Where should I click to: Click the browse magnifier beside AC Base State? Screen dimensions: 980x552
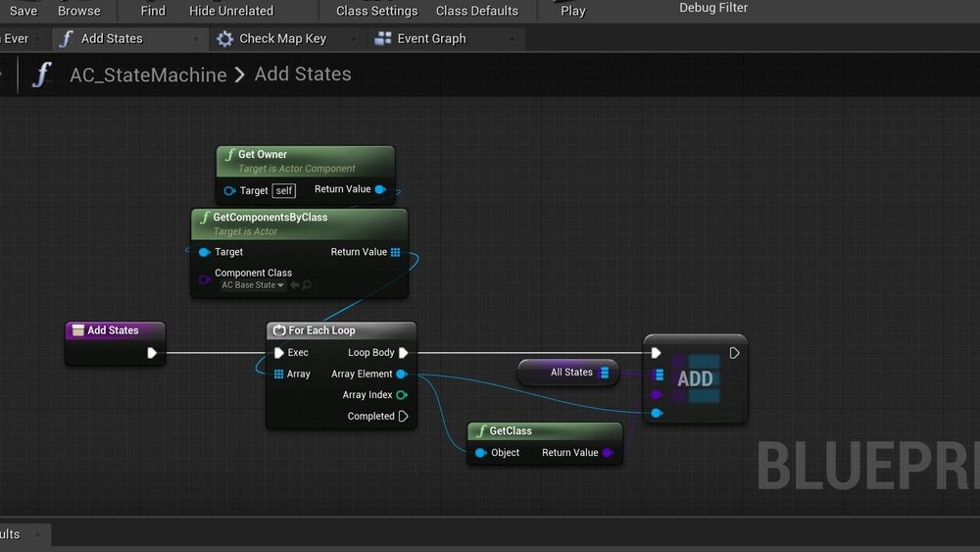(x=307, y=285)
